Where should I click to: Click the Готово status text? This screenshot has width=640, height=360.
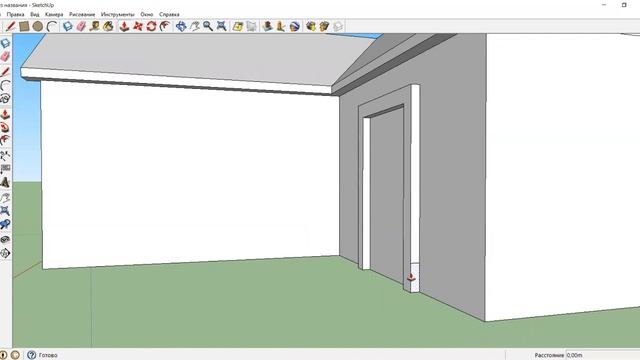click(48, 355)
